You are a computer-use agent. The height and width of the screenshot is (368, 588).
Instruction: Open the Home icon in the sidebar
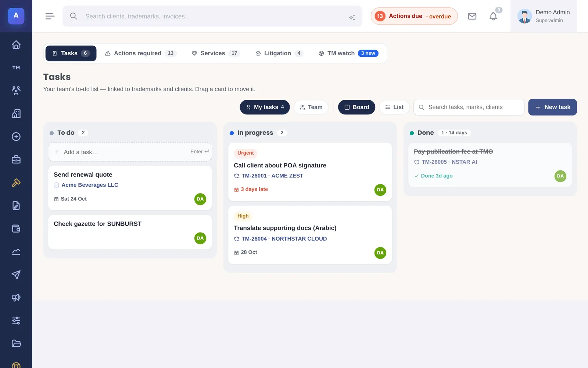16,45
